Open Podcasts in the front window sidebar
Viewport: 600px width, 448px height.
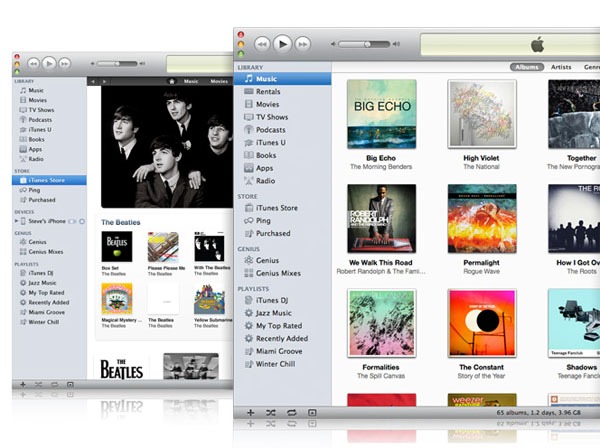point(270,130)
